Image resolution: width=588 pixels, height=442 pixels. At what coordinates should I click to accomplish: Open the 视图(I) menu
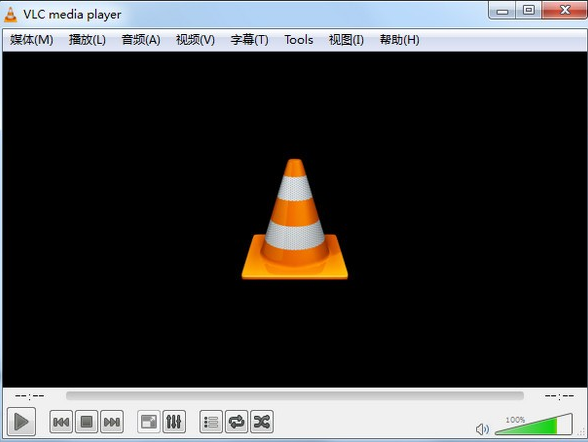(346, 40)
